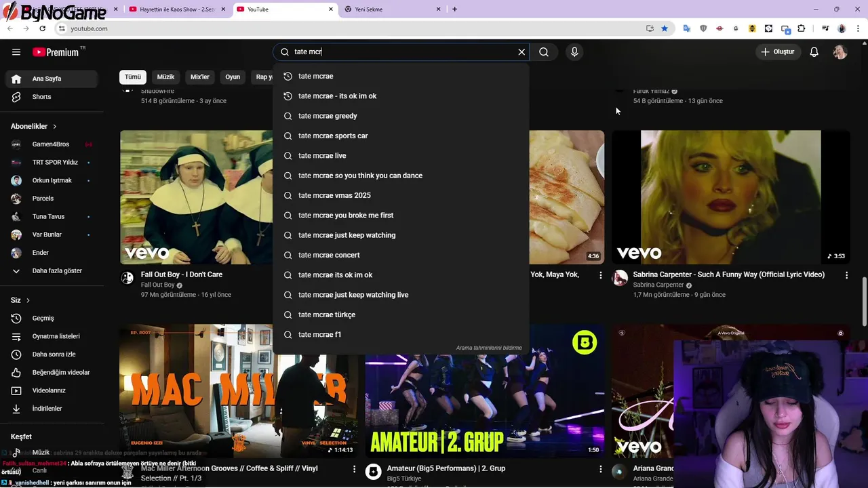Choose suggestion 'tate mcrae so you think you can dance'
Screen dimensions: 868x488
click(401, 176)
